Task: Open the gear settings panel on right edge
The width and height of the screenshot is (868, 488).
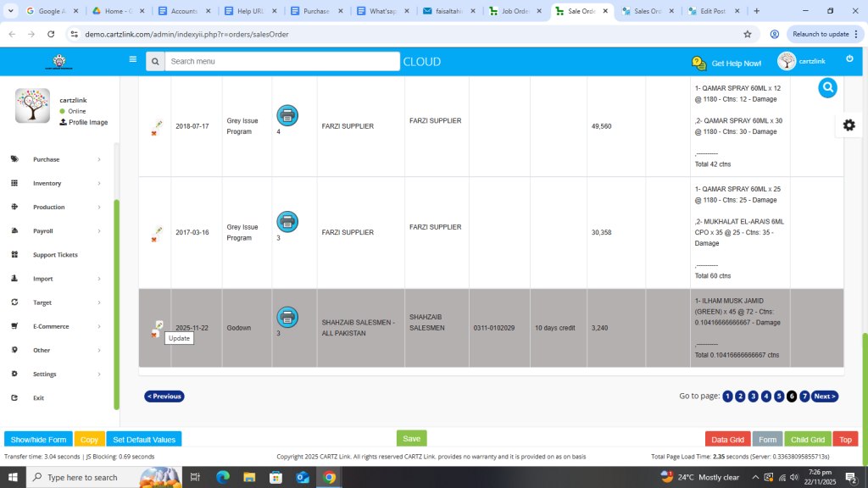Action: pos(849,125)
